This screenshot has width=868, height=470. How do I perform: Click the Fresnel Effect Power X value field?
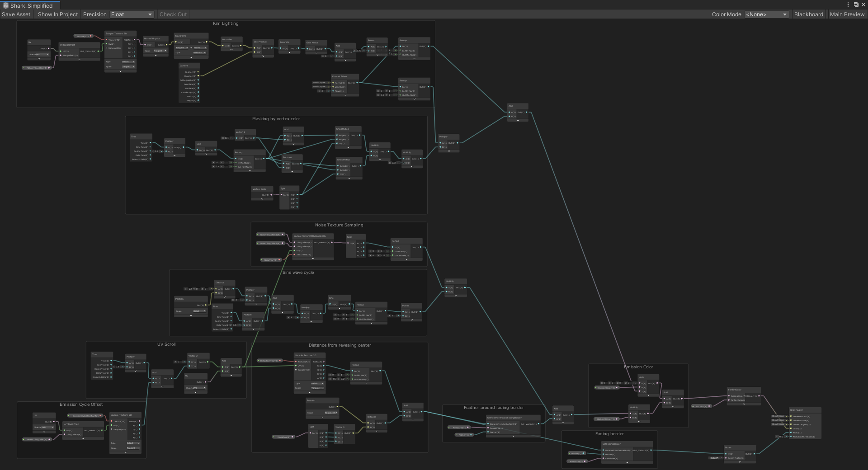pyautogui.click(x=323, y=91)
